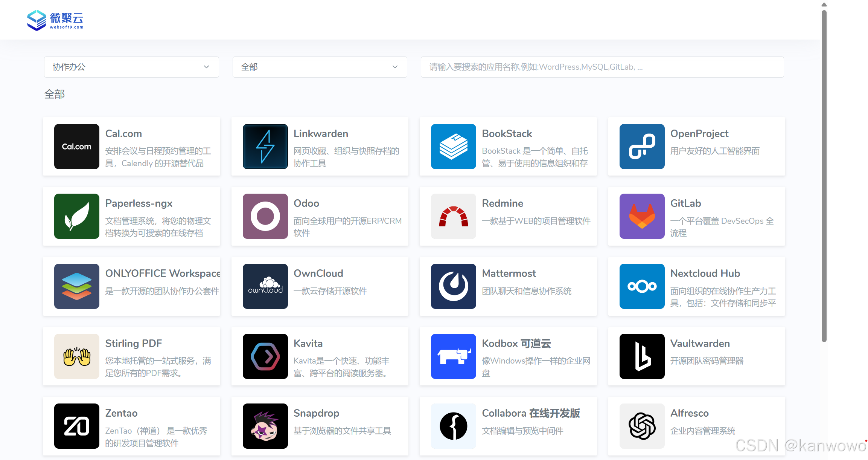Click the Redmine red arch icon
The height and width of the screenshot is (460, 868).
(453, 216)
